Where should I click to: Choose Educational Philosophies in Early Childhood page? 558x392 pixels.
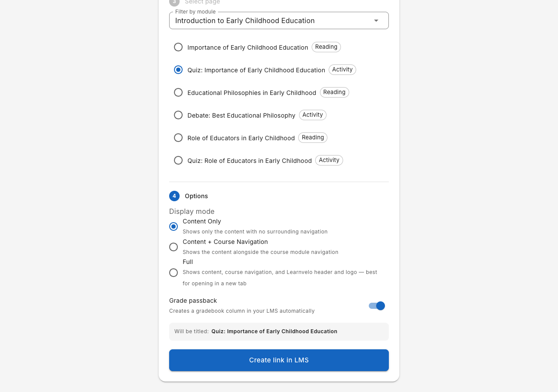(x=178, y=92)
